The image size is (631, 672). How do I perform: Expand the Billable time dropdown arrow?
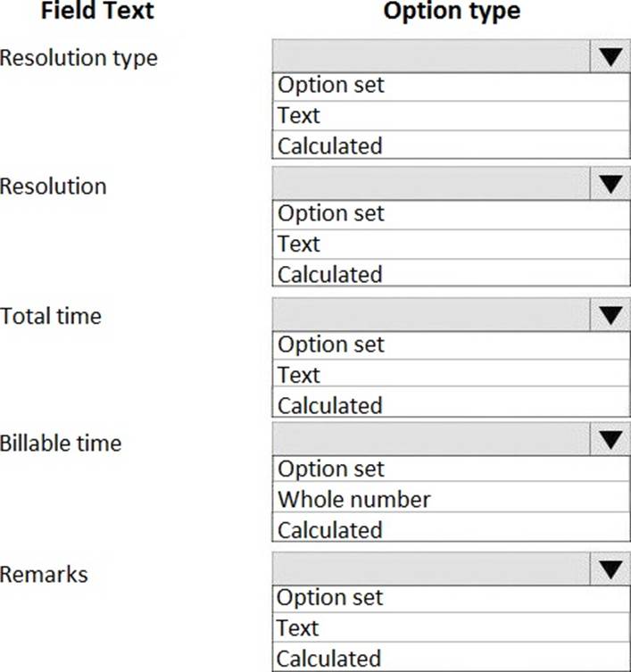click(x=610, y=440)
